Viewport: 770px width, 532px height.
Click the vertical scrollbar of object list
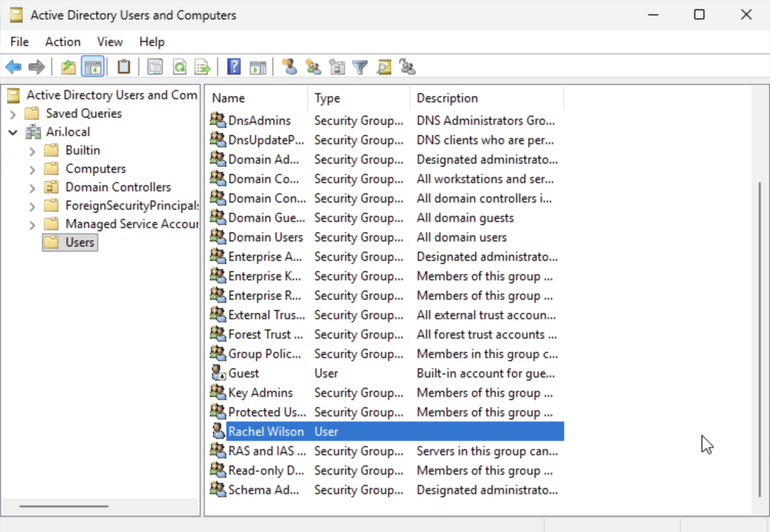click(760, 339)
